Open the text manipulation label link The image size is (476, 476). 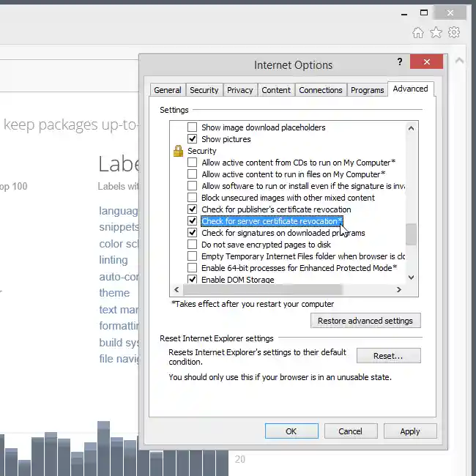click(x=119, y=309)
